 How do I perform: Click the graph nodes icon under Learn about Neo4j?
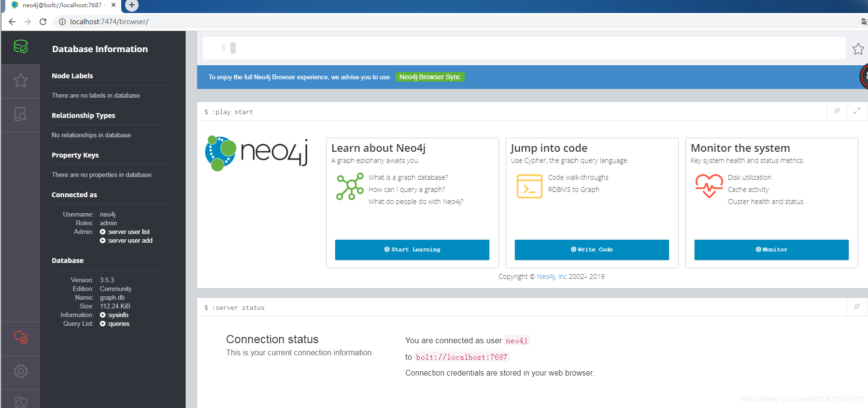(350, 187)
